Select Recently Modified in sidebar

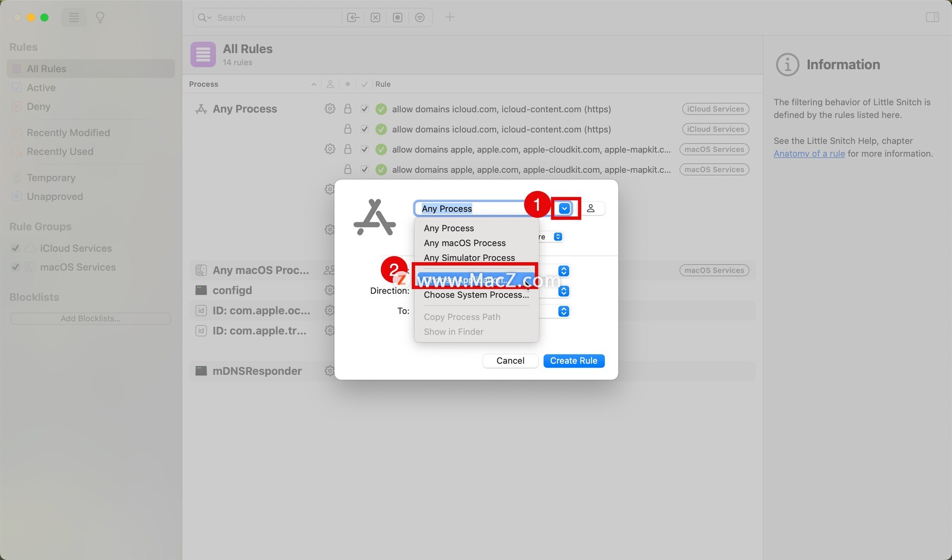coord(91,133)
